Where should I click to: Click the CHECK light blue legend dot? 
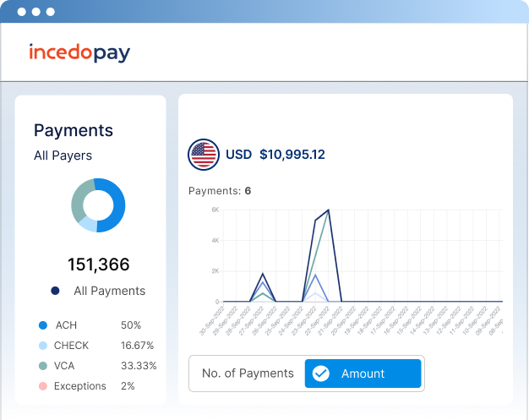[43, 346]
